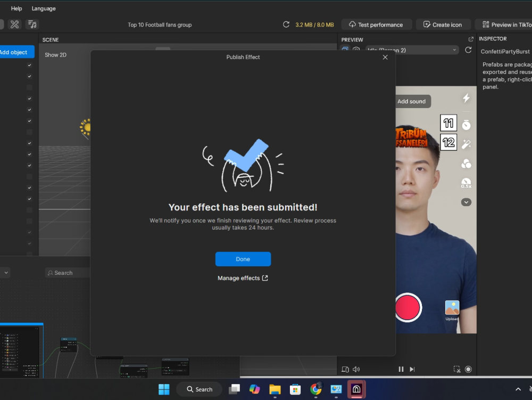Open the Help menu
This screenshot has width=532, height=400.
(x=16, y=9)
